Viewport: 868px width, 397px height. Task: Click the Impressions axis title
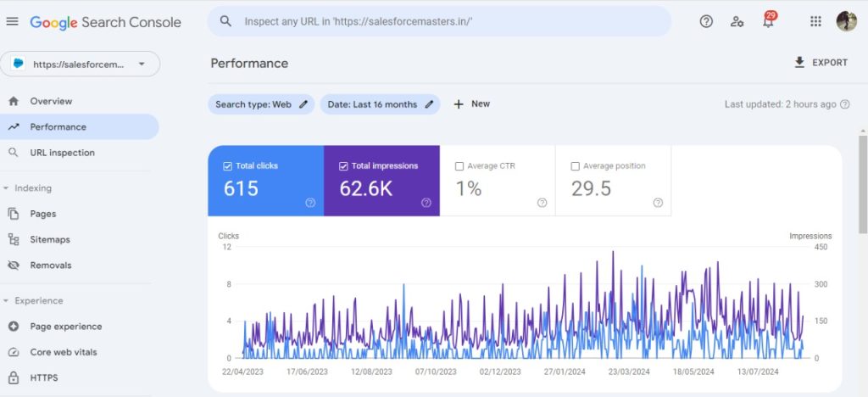coord(810,236)
